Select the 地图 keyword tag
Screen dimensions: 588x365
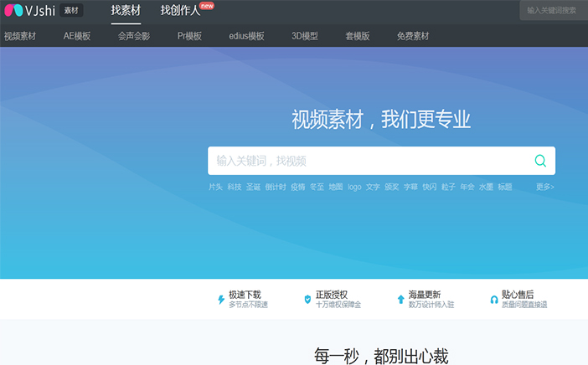click(336, 187)
